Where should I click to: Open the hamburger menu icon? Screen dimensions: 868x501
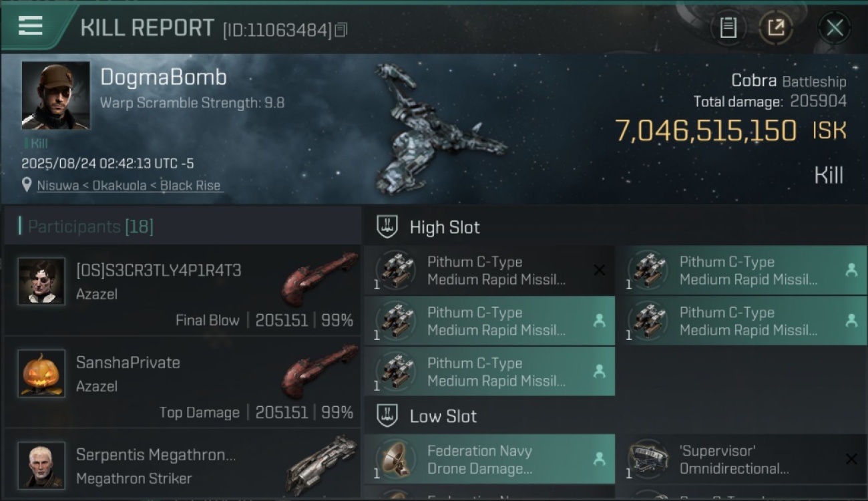(x=31, y=26)
